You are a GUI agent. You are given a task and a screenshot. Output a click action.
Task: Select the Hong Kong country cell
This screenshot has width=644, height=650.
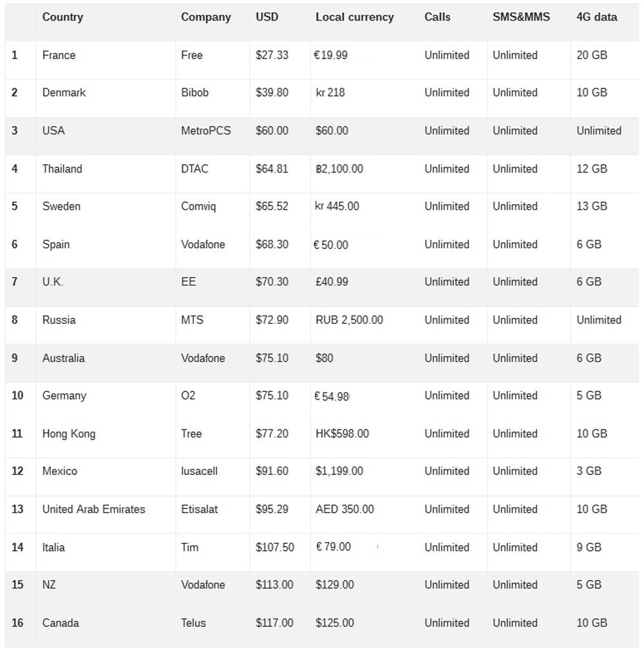[69, 434]
